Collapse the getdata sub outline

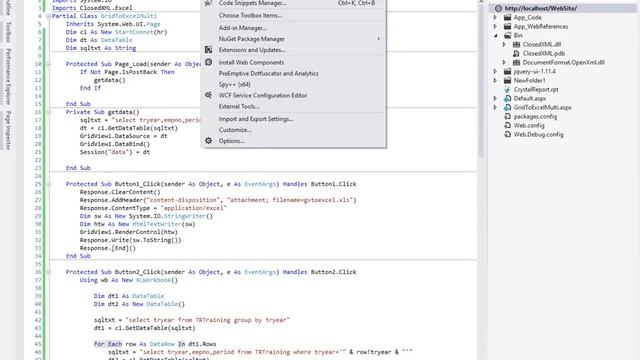pyautogui.click(x=48, y=112)
